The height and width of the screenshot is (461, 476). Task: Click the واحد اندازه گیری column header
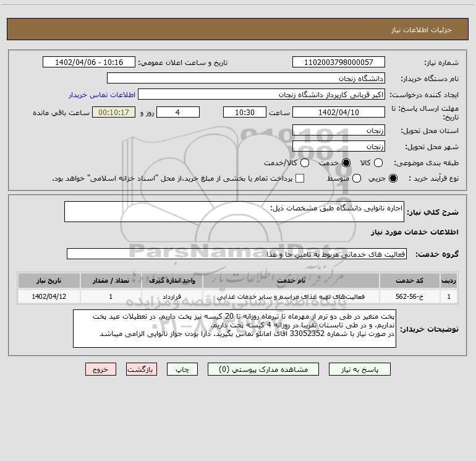pyautogui.click(x=172, y=280)
